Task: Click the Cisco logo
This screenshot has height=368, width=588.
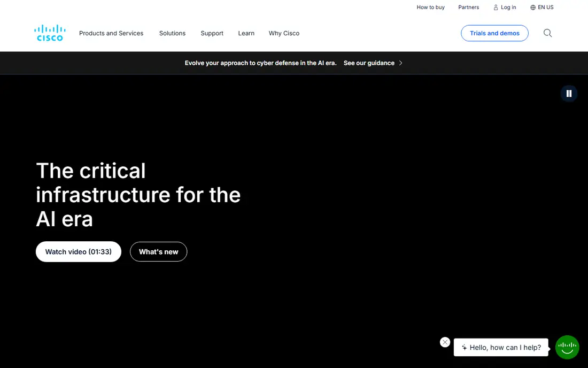Action: click(x=50, y=33)
